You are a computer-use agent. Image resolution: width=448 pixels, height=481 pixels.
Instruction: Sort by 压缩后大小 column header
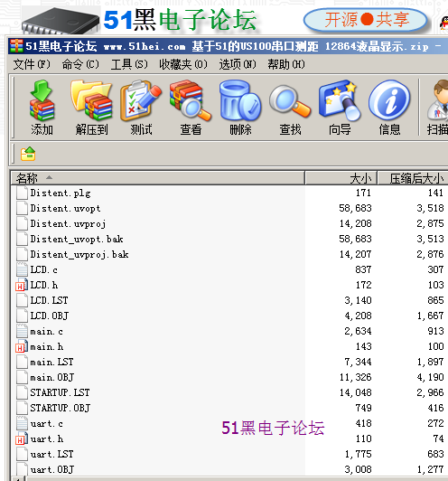point(413,178)
